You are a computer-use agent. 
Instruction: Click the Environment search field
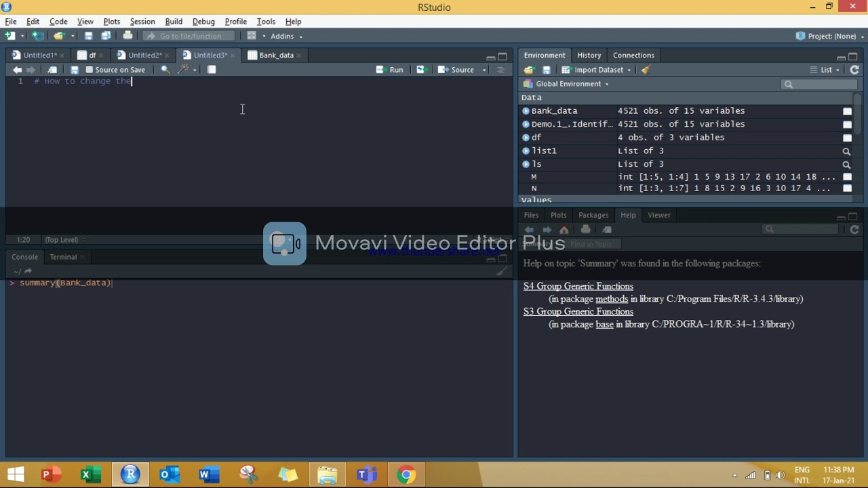coord(819,84)
